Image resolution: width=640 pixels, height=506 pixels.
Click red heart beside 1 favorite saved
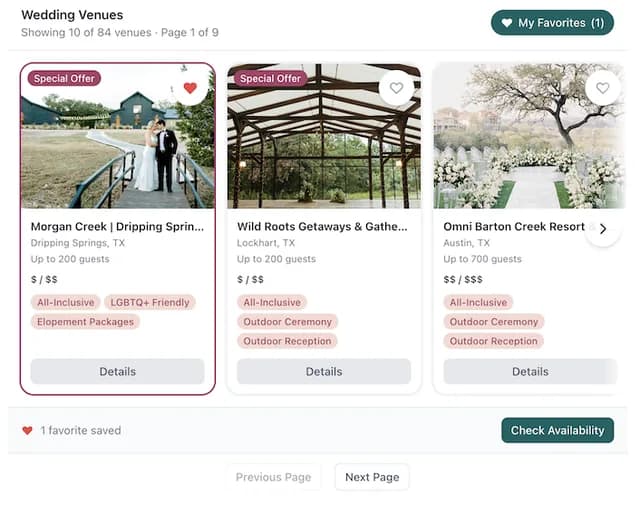pos(27,431)
